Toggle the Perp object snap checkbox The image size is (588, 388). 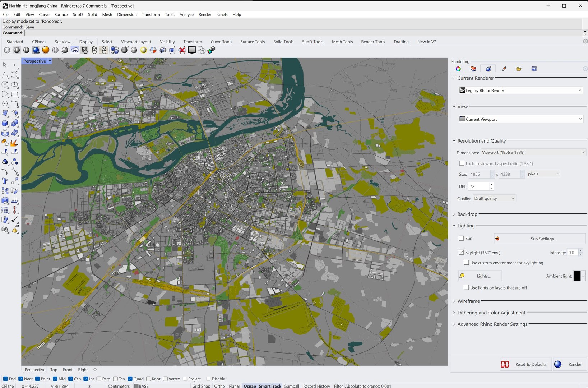(x=99, y=379)
